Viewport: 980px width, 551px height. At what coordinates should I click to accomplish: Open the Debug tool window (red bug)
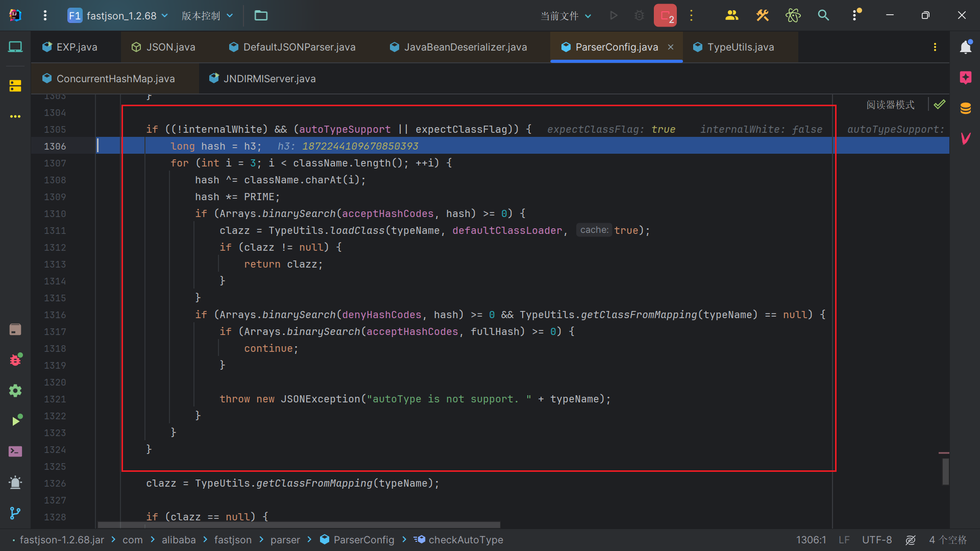coord(15,360)
